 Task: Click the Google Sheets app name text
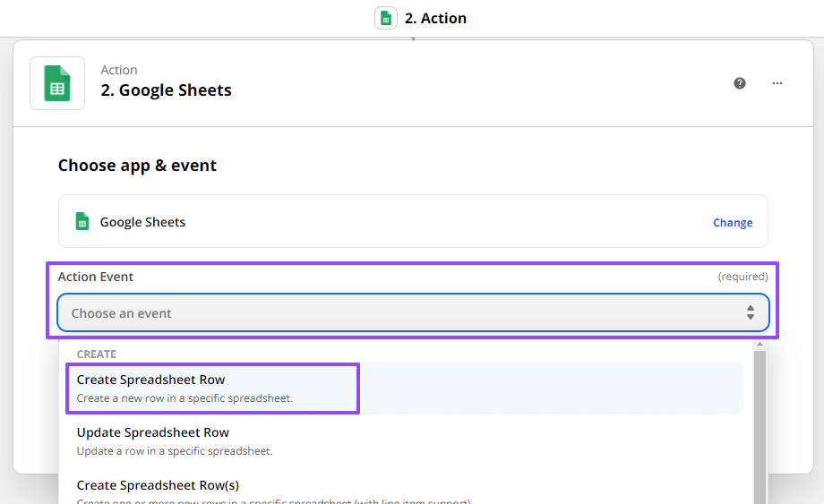point(142,222)
